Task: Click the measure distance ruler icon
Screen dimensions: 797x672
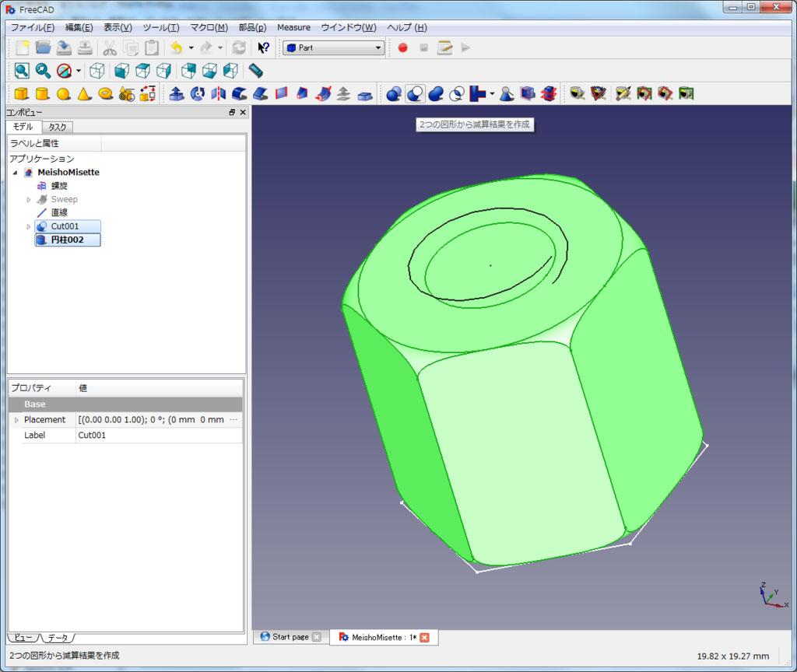Action: pyautogui.click(x=255, y=71)
